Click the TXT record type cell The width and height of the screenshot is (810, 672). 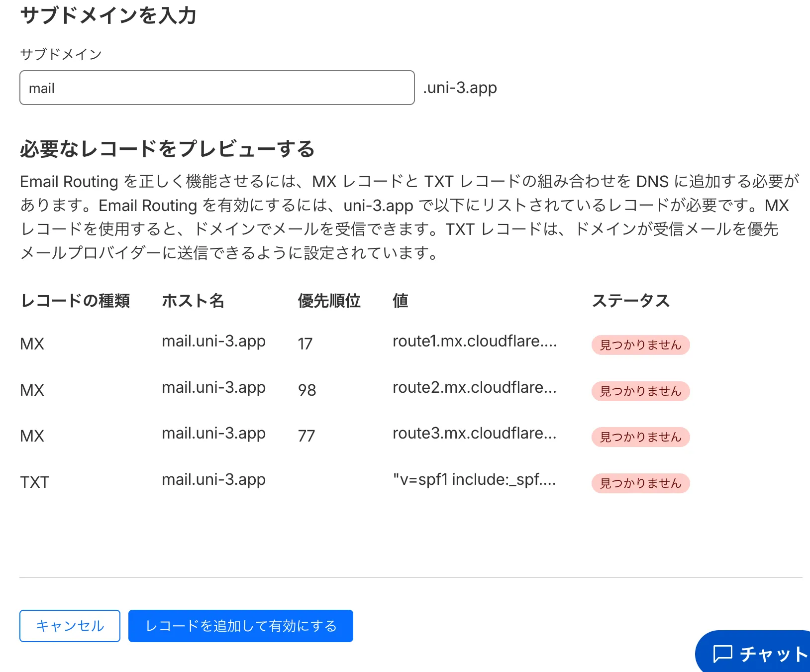pos(35,482)
